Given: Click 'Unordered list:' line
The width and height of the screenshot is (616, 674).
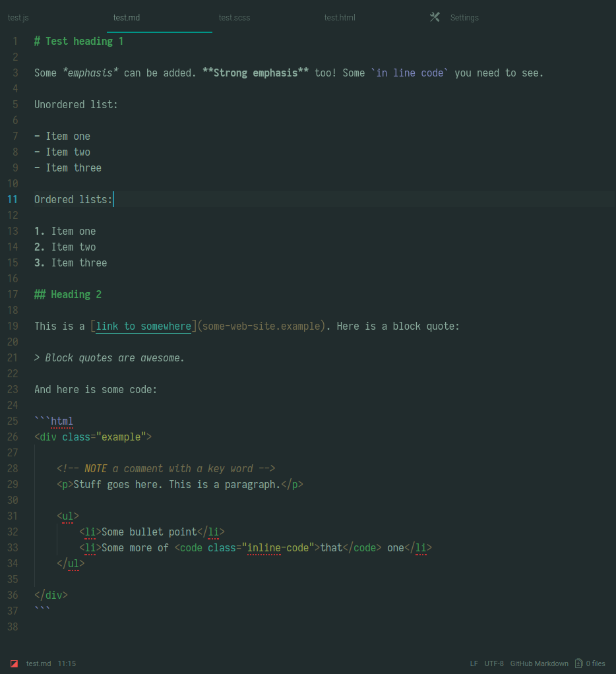Looking at the screenshot, I should (x=76, y=105).
